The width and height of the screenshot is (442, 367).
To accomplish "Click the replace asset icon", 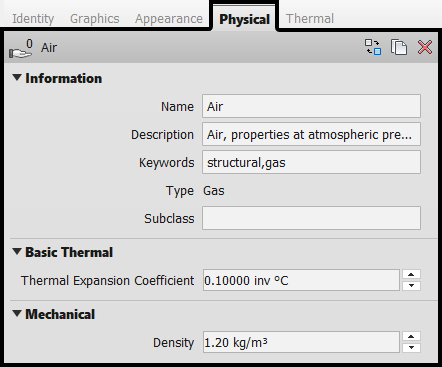I will (373, 47).
